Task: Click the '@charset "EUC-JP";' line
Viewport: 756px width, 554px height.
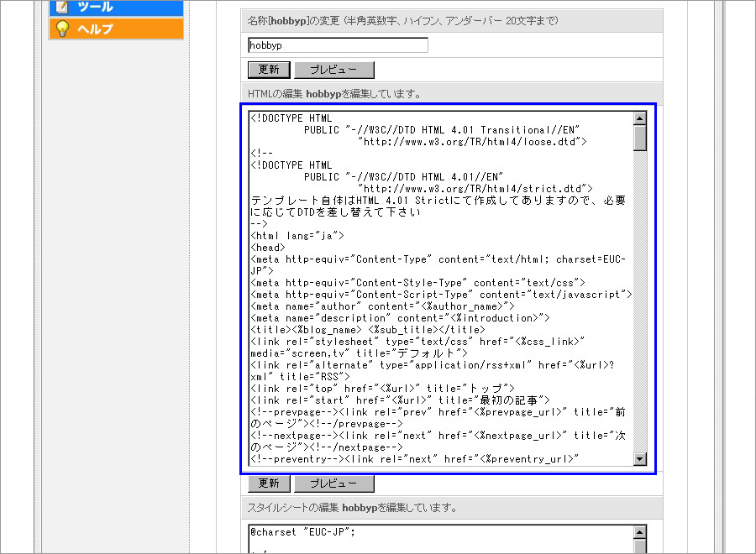Action: [302, 532]
